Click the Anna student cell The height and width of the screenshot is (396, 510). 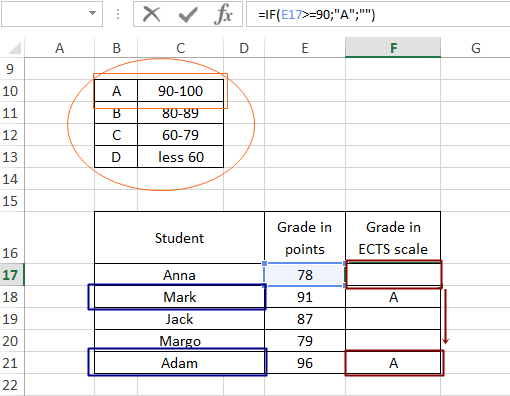(x=179, y=275)
